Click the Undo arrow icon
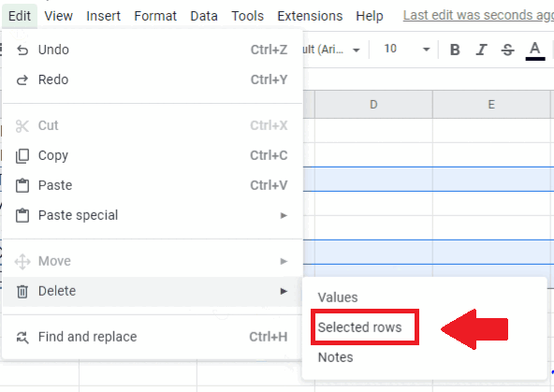This screenshot has width=554, height=392. pyautogui.click(x=22, y=51)
